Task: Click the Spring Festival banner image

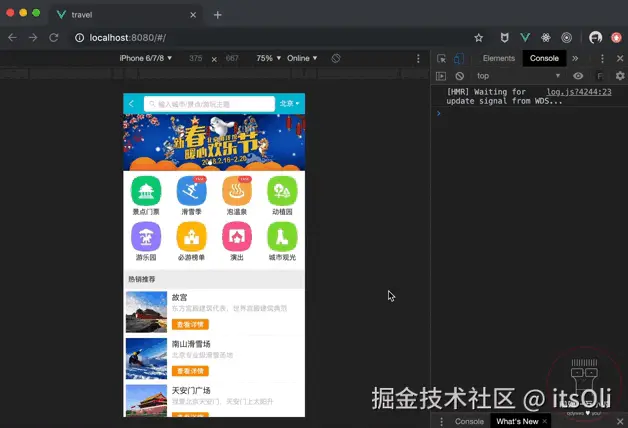Action: (x=214, y=143)
